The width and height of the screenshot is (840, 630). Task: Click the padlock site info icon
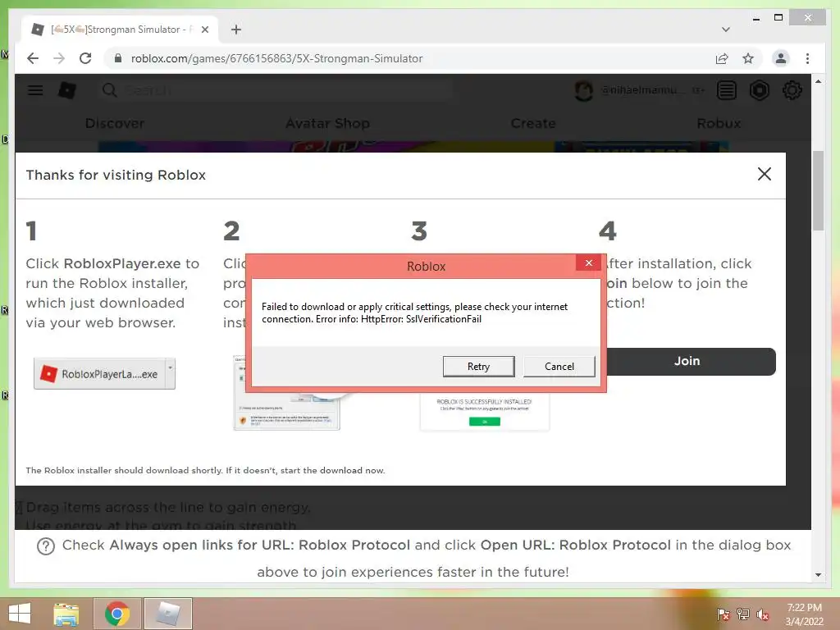pos(118,58)
